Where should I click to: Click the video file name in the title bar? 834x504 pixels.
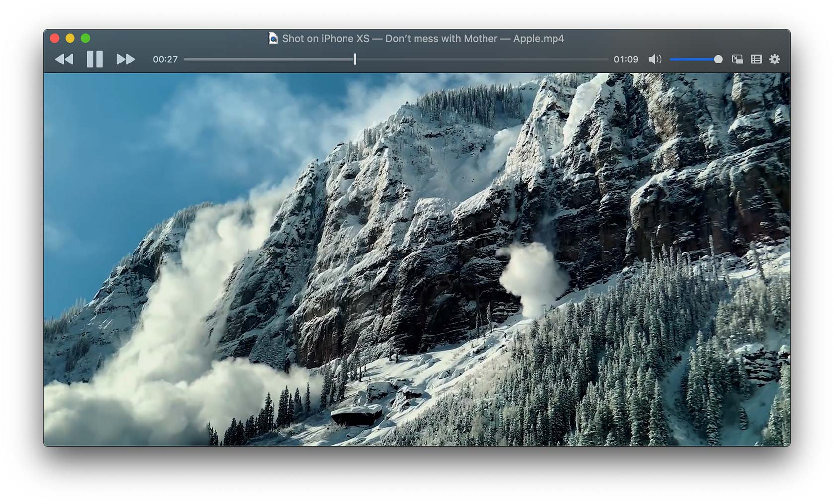(423, 38)
